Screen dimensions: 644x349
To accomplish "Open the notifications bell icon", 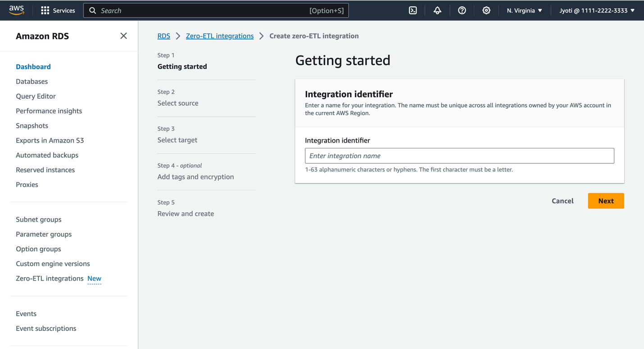I will (x=437, y=10).
